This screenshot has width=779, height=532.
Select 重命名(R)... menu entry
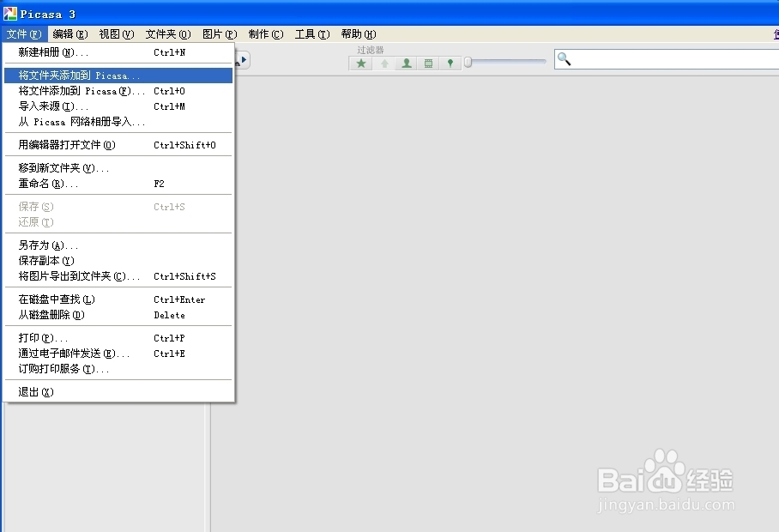(118, 184)
